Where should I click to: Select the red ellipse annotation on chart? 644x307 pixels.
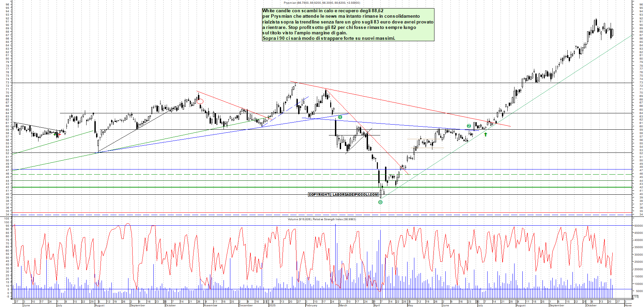(200, 101)
